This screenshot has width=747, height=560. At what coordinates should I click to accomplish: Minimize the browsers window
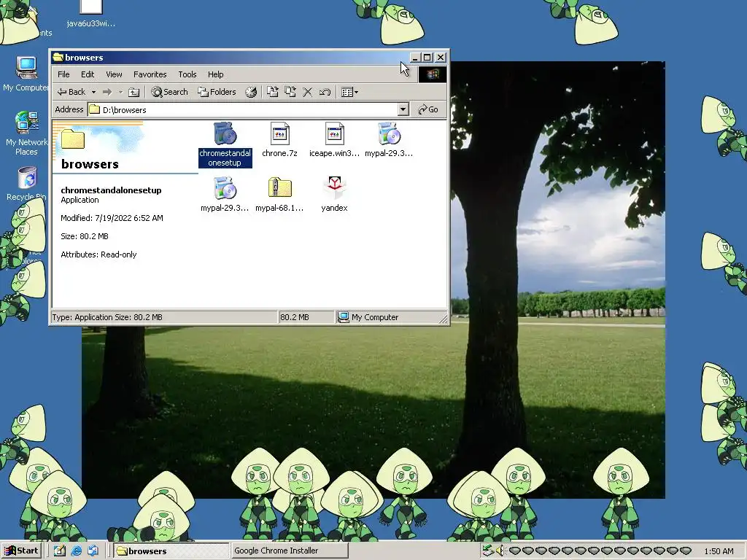click(x=415, y=58)
